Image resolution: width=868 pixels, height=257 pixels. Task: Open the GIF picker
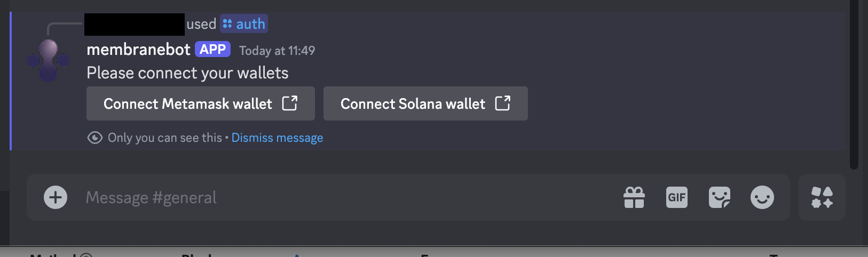pyautogui.click(x=677, y=197)
